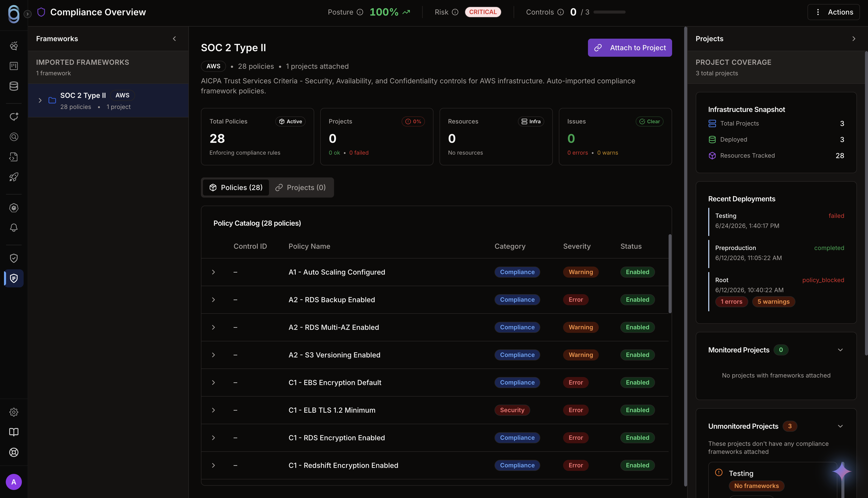Click the 0% badge on the Projects card

point(413,121)
